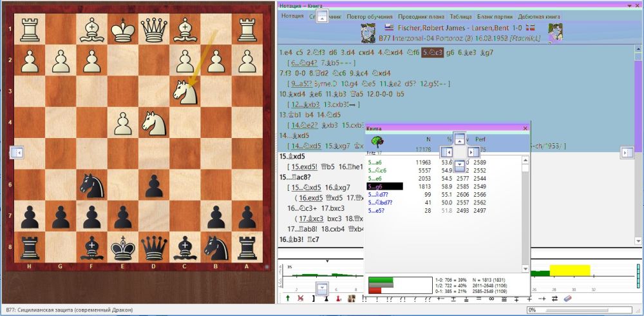Click the right-edge docking guide of notation pane
This screenshot has height=316, width=644.
(629, 153)
